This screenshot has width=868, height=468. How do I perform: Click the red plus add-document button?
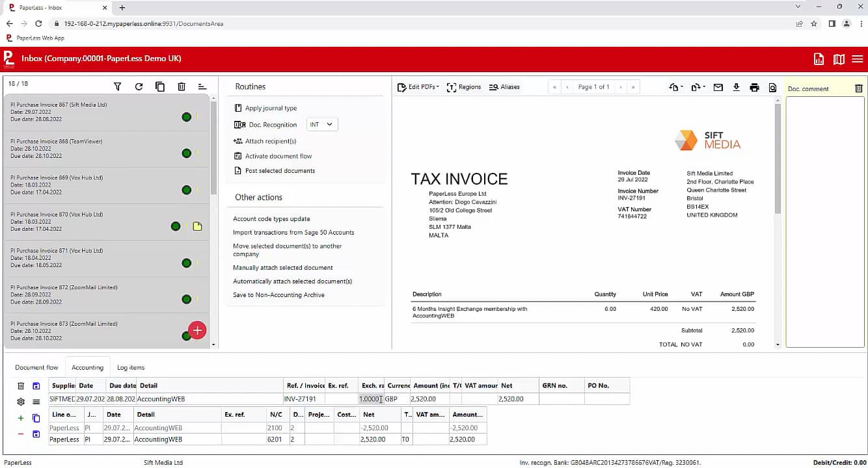tap(197, 330)
